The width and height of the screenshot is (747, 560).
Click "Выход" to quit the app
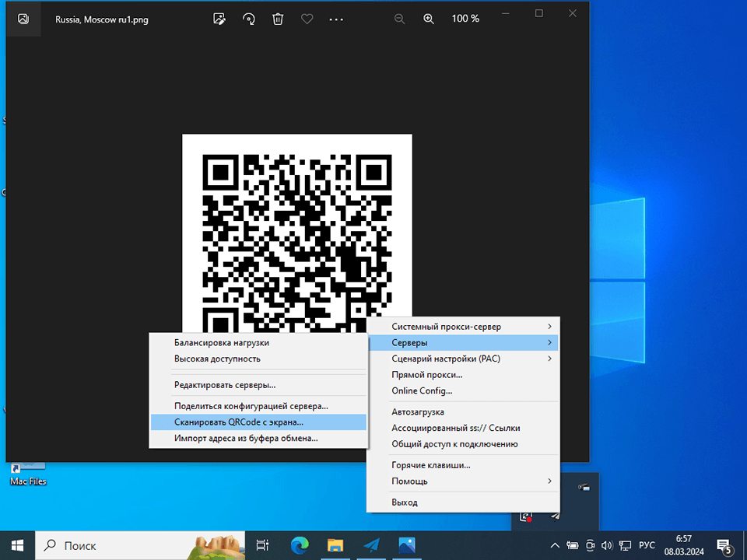click(x=463, y=502)
